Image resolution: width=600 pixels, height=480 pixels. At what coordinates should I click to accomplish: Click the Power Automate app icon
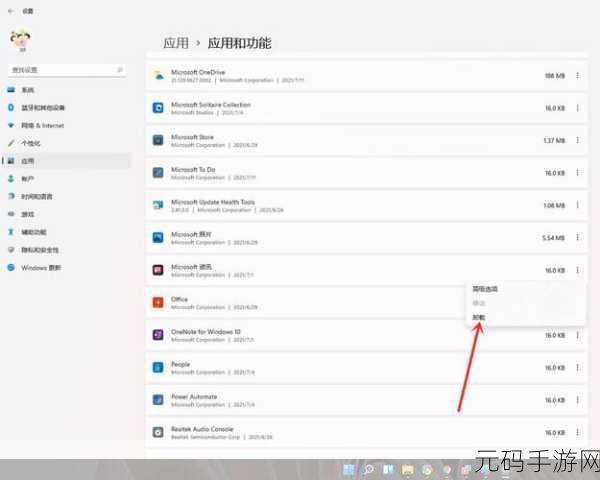click(x=158, y=400)
